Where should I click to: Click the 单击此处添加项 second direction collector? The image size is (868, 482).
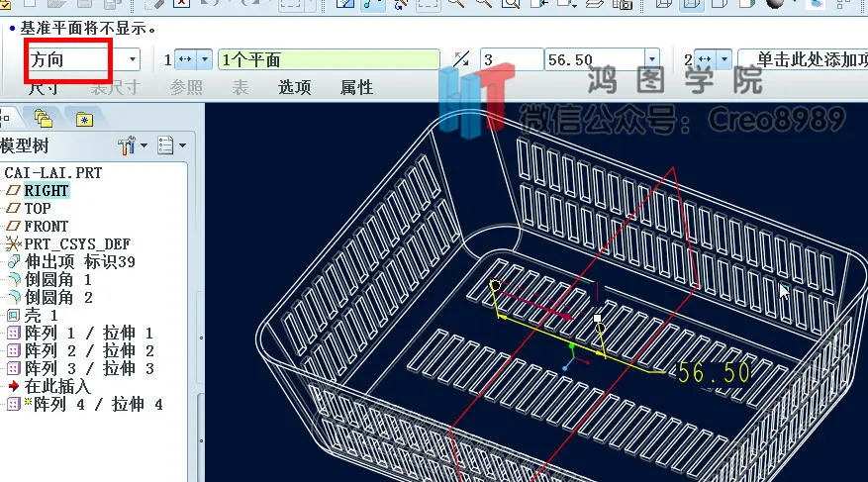pyautogui.click(x=804, y=59)
